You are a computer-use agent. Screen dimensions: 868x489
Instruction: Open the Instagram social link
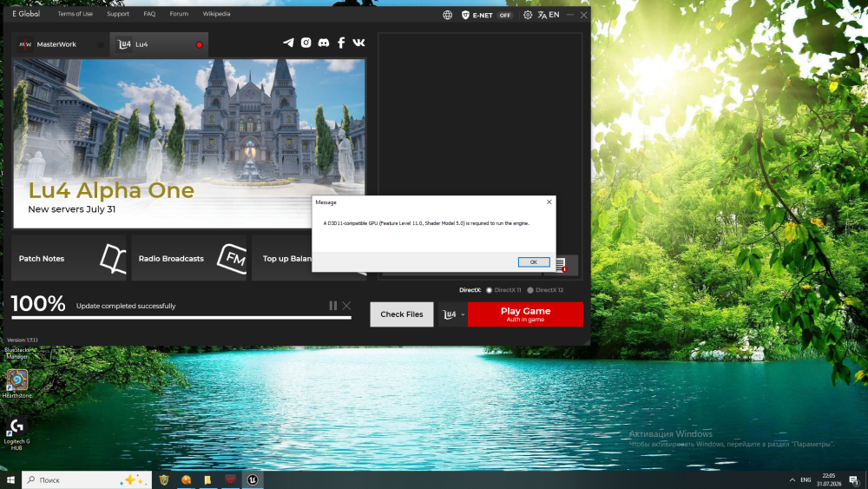point(306,43)
